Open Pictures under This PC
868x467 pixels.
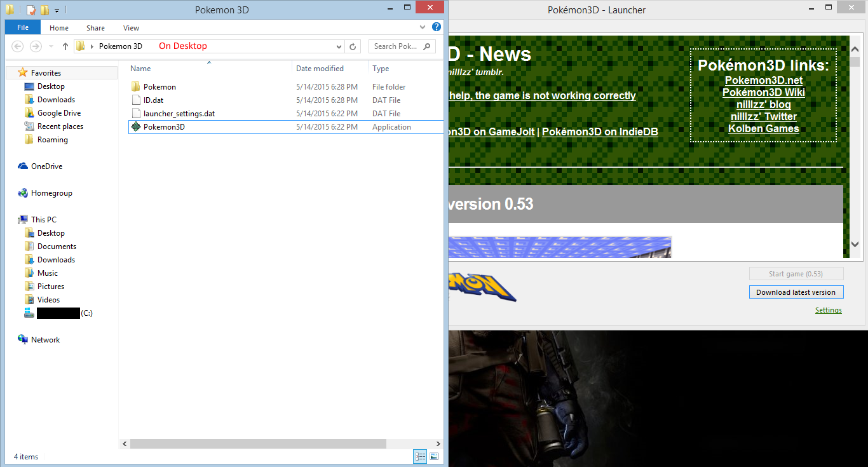click(51, 287)
